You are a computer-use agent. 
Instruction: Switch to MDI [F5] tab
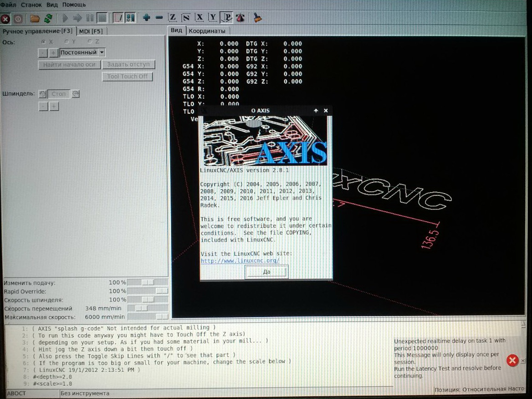pyautogui.click(x=91, y=31)
